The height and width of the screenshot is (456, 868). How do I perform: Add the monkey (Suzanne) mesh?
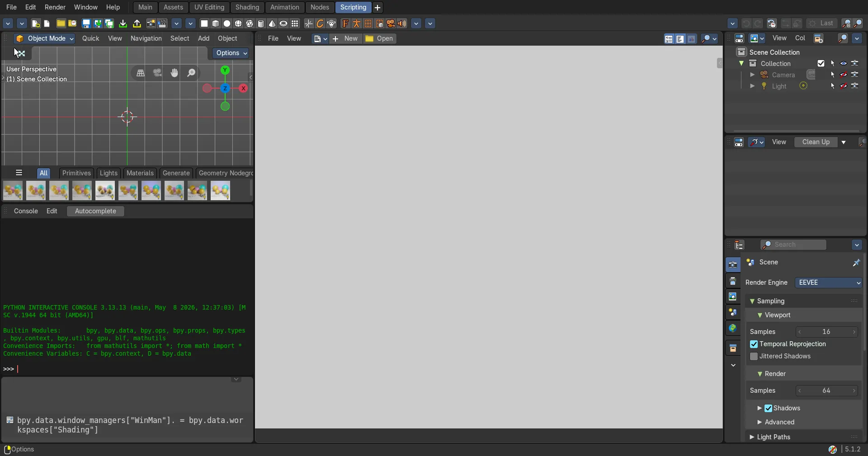click(331, 24)
